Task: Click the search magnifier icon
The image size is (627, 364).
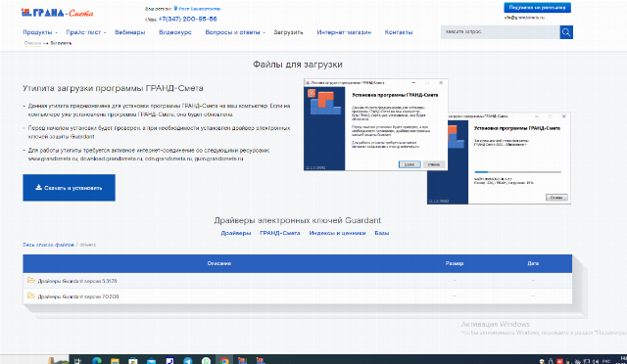Action: tap(566, 32)
